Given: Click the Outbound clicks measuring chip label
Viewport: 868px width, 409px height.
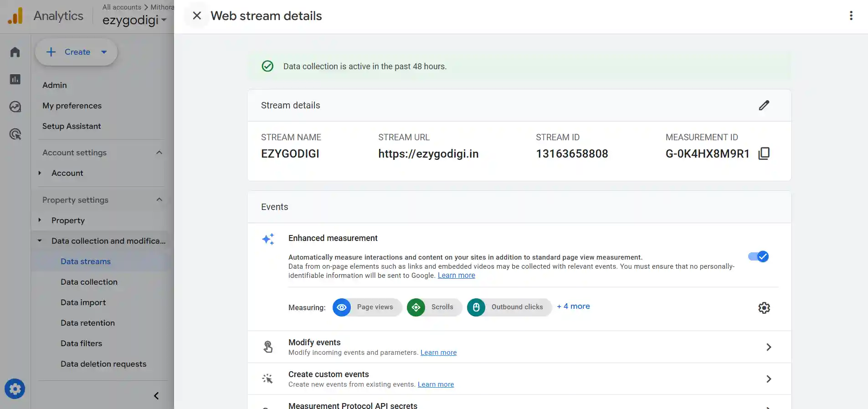Looking at the screenshot, I should click(x=517, y=307).
